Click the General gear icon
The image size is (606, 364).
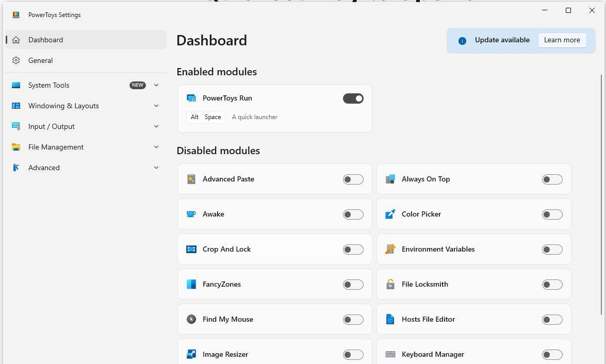[16, 60]
